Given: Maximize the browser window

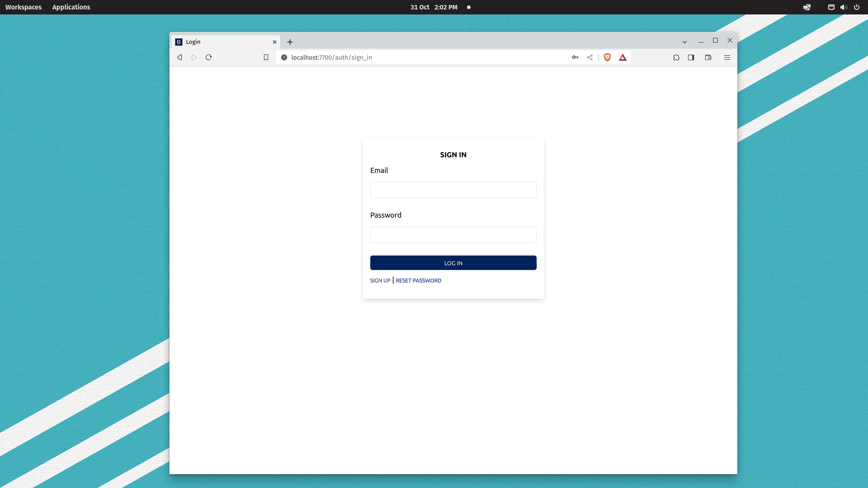Looking at the screenshot, I should pyautogui.click(x=715, y=40).
